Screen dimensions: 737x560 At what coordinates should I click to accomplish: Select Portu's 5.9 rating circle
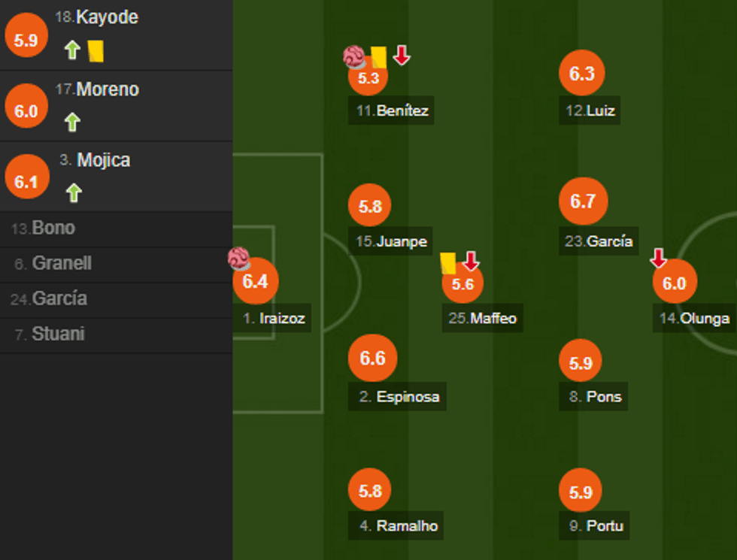581,489
